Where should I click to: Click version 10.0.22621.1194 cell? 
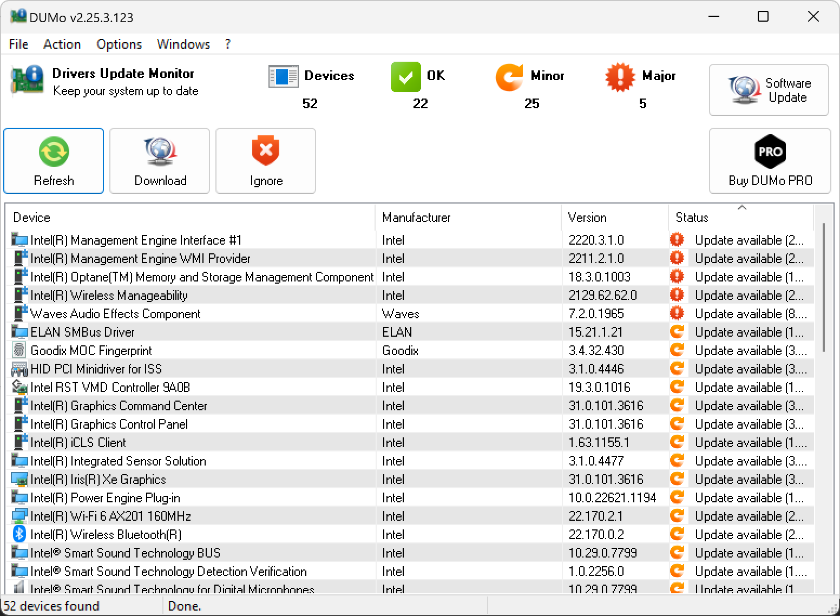pos(612,497)
